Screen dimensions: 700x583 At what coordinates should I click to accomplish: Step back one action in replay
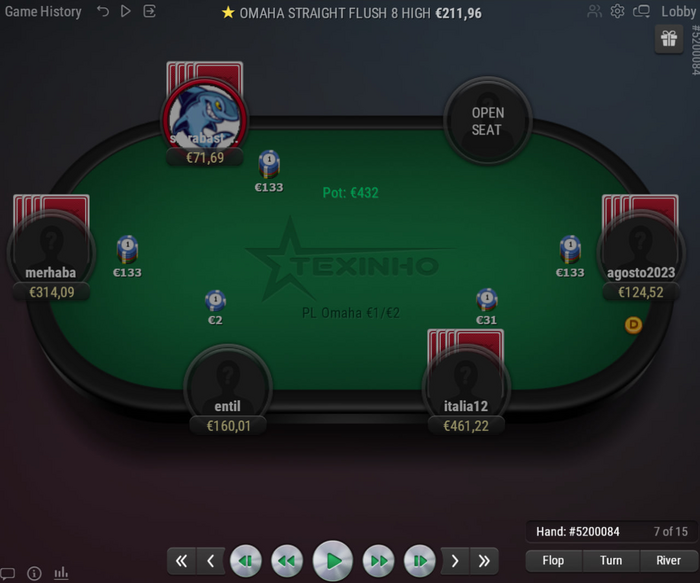pos(246,561)
